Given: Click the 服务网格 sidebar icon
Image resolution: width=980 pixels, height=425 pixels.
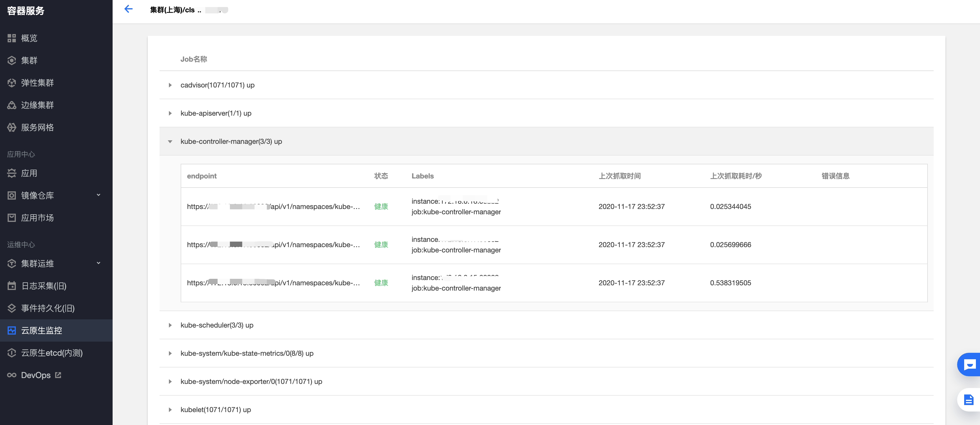Looking at the screenshot, I should (12, 128).
